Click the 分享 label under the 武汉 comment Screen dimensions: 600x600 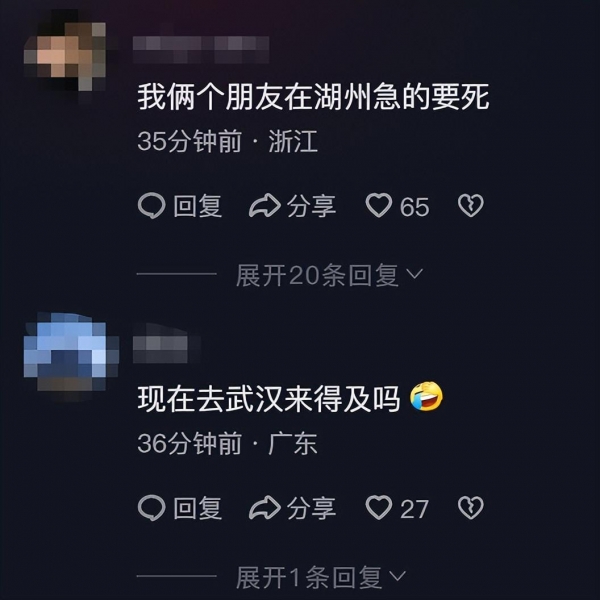(311, 508)
